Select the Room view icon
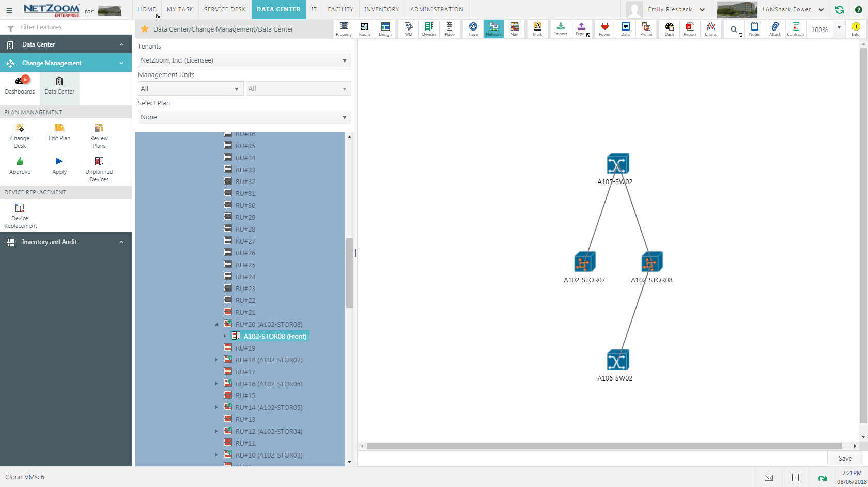Viewport: 868px width, 487px height. [x=364, y=29]
